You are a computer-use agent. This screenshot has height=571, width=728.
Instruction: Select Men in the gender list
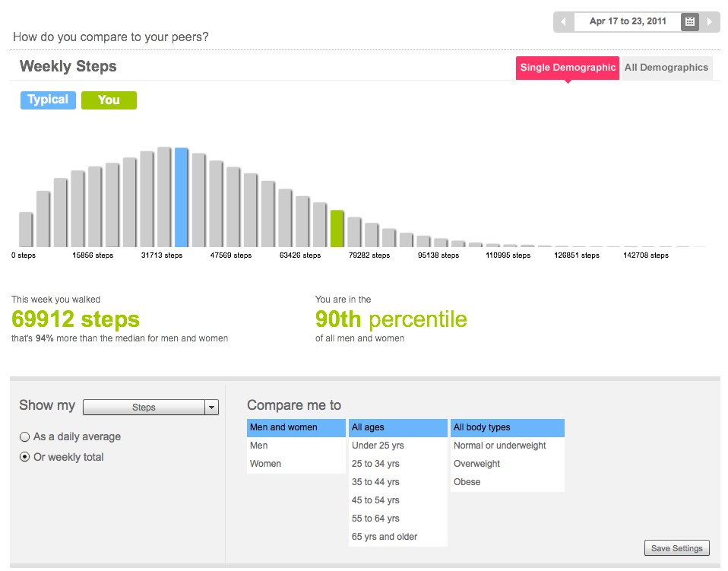pyautogui.click(x=296, y=446)
